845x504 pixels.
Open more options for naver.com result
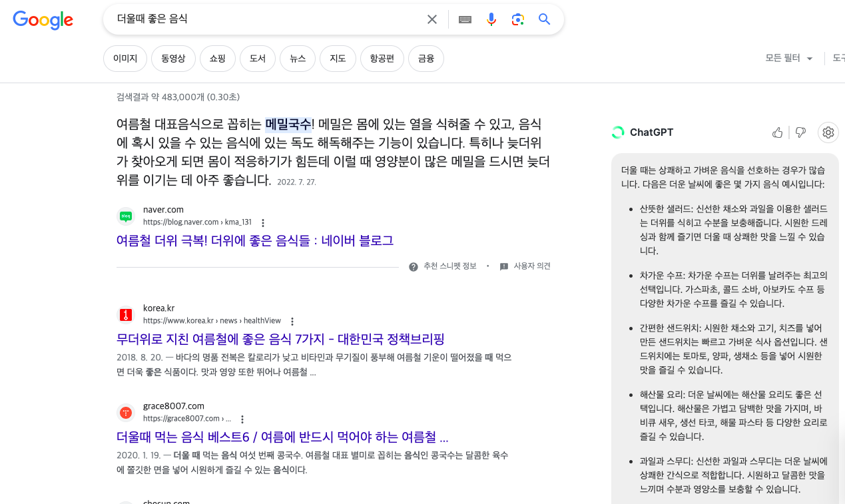(x=263, y=222)
